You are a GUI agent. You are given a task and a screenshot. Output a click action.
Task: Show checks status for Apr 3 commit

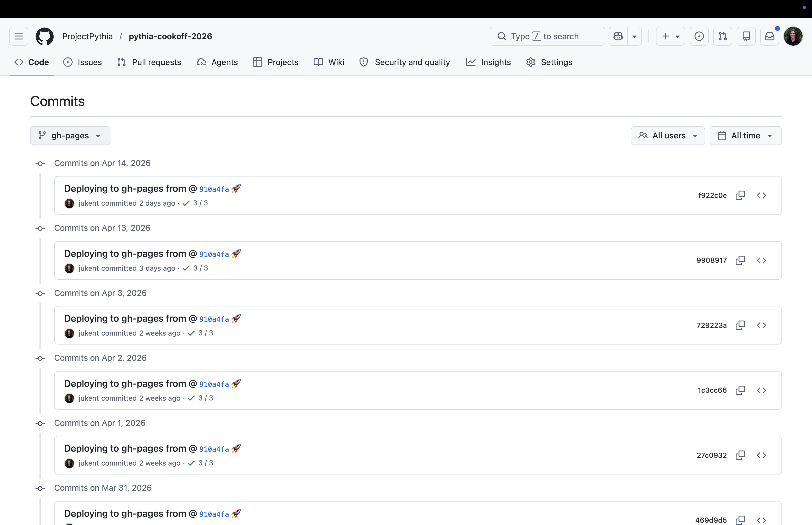(200, 333)
